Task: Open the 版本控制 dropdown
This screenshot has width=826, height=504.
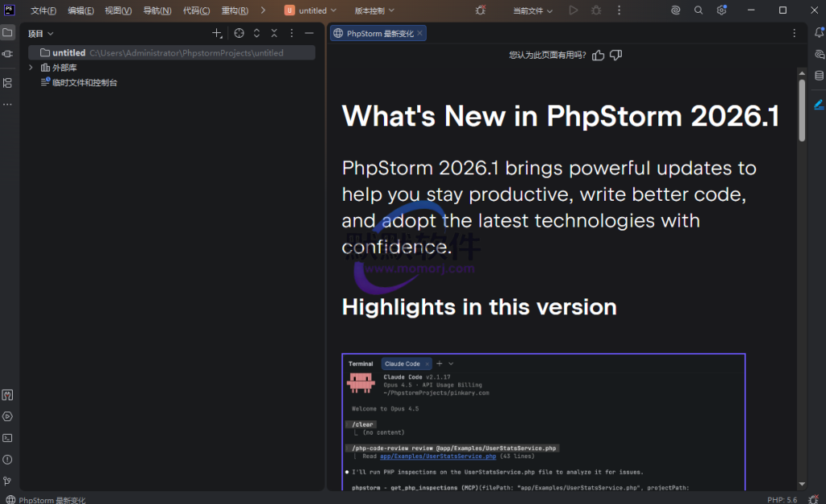Action: coord(374,10)
